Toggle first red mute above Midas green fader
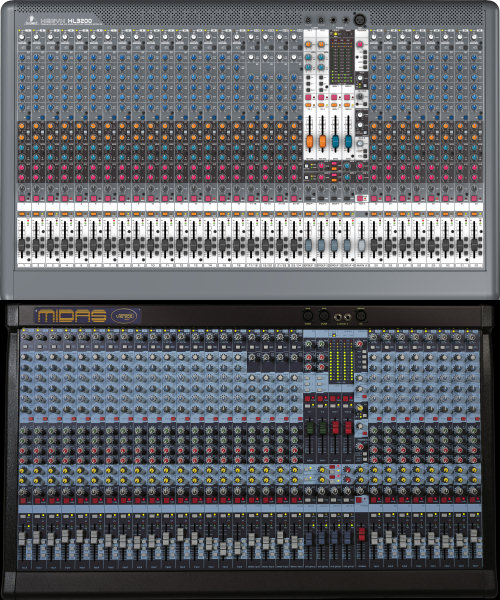 307,399
